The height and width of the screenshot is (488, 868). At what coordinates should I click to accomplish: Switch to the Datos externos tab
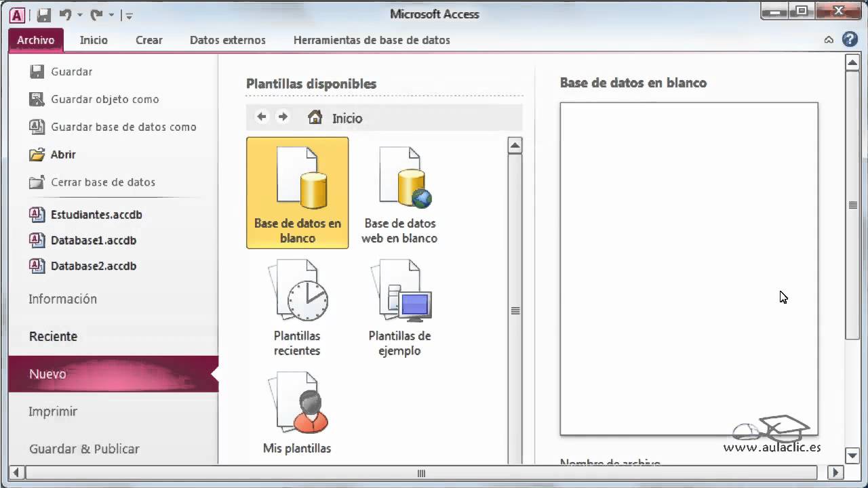(228, 40)
